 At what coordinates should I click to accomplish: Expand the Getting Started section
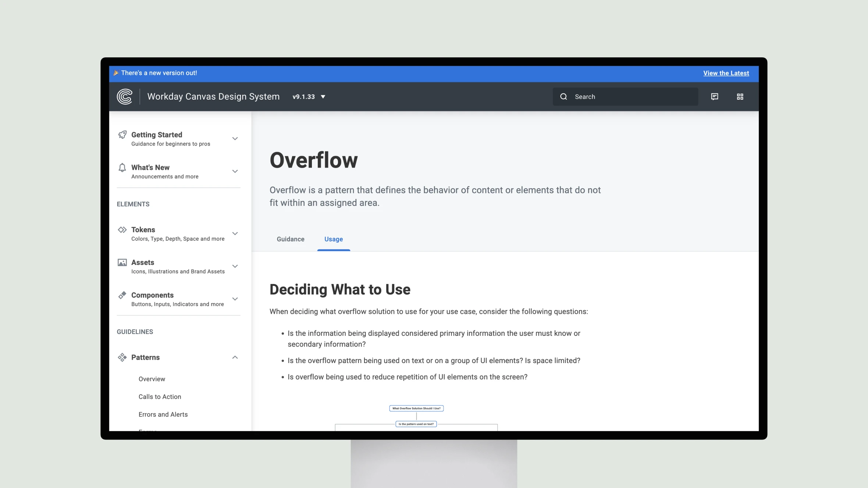234,138
